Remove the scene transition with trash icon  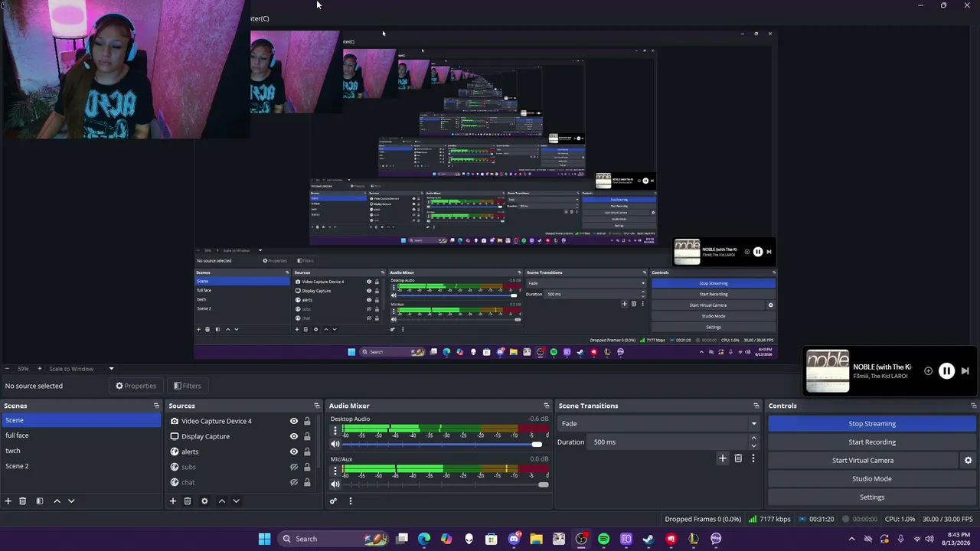click(738, 458)
